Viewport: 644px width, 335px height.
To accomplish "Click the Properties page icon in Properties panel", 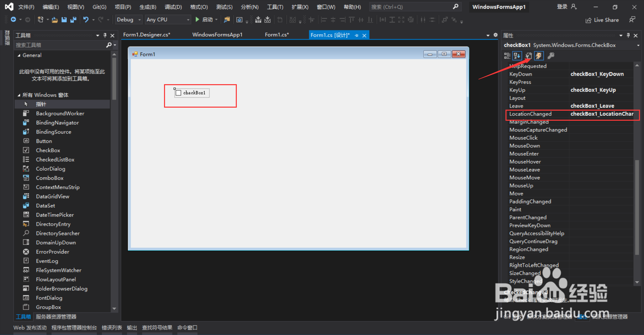I will coord(528,56).
